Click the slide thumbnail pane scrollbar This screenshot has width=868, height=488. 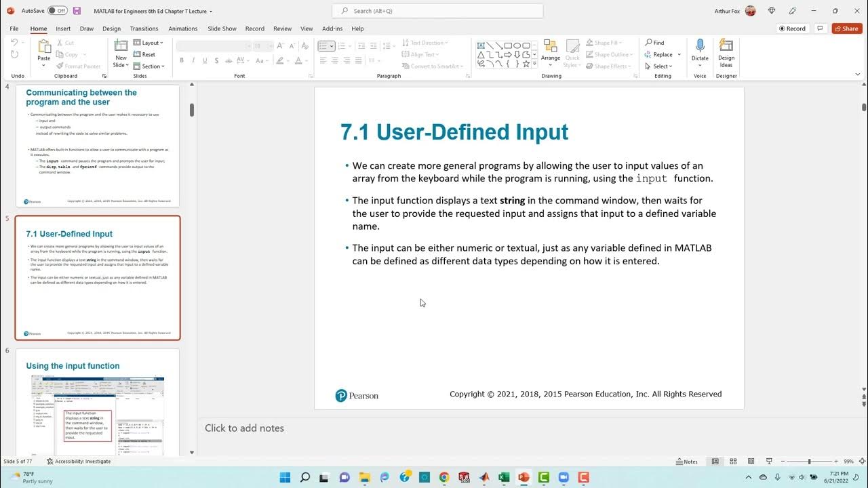pyautogui.click(x=192, y=110)
